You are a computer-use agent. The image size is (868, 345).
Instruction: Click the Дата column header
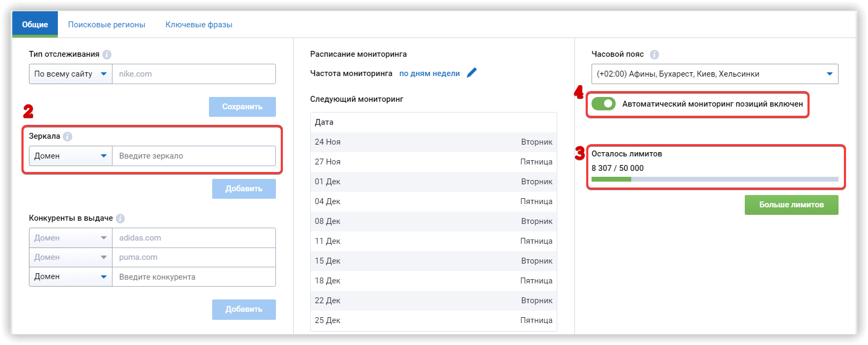click(x=324, y=122)
